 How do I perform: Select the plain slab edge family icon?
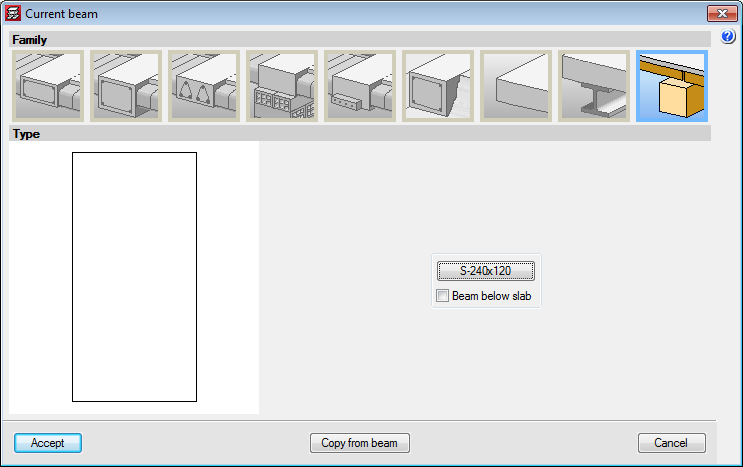click(x=516, y=86)
